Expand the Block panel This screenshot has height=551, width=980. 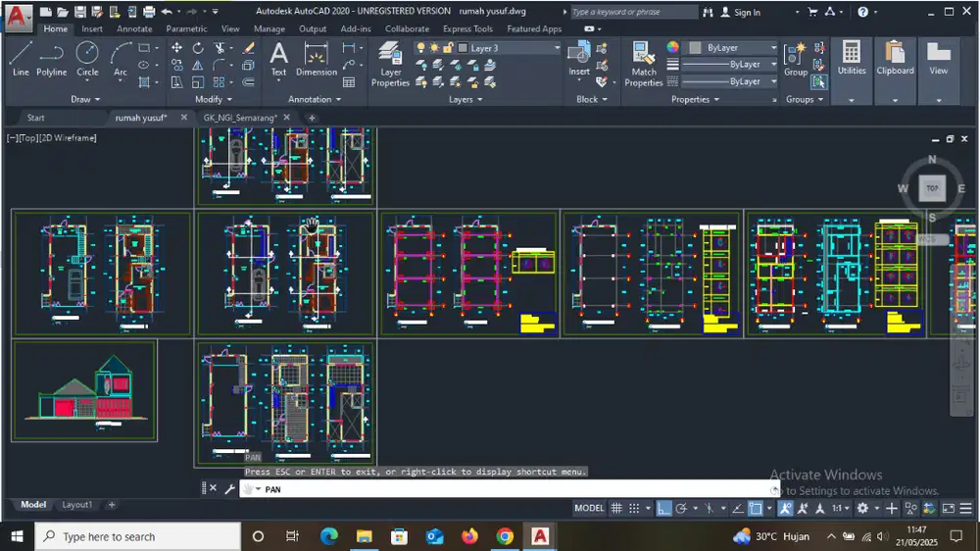(591, 99)
